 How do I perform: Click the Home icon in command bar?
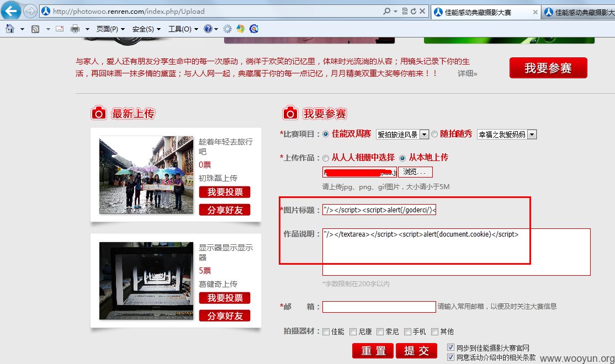click(x=10, y=29)
